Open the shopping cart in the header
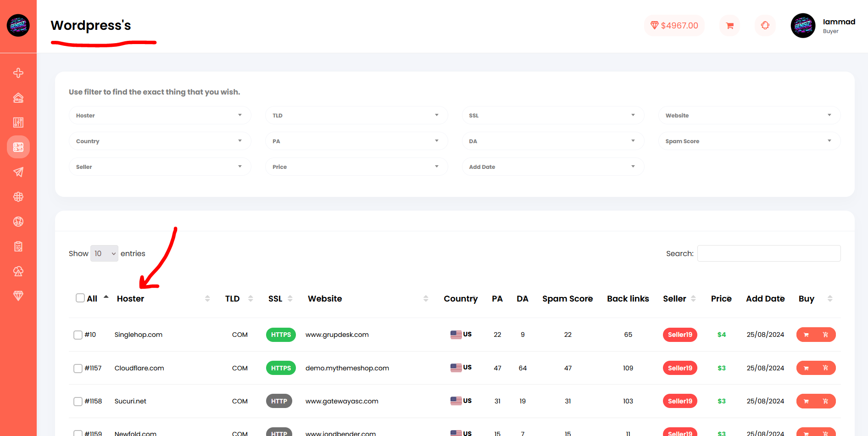Viewport: 868px width, 436px height. point(730,25)
